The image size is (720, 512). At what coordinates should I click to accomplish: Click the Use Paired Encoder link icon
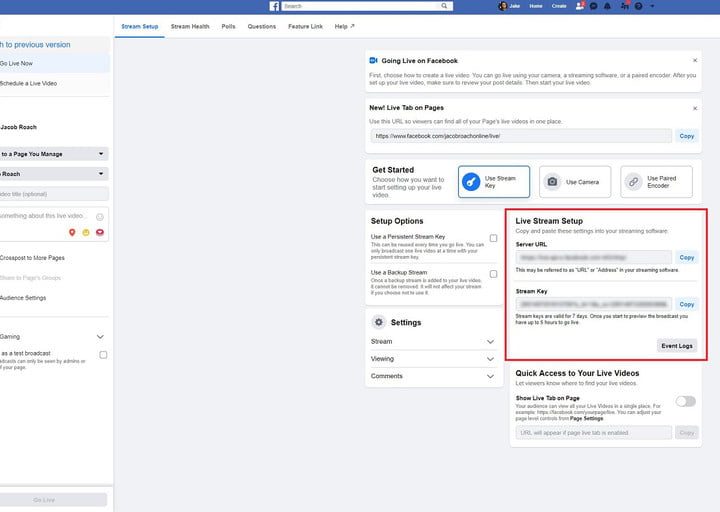coord(633,182)
